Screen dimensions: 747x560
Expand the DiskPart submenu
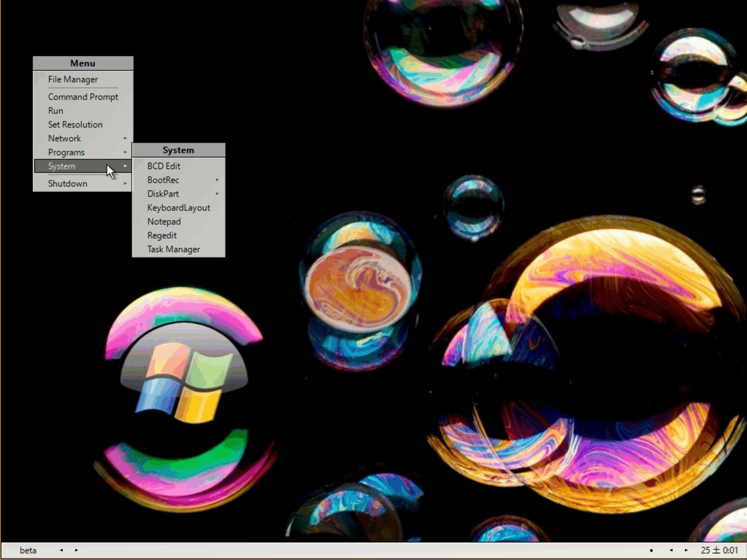163,194
